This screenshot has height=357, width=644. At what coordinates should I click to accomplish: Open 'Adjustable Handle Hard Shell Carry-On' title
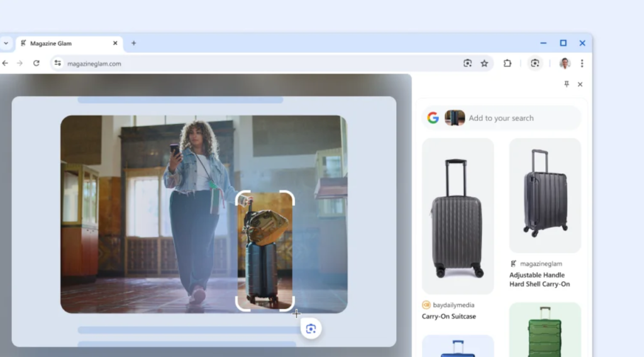coord(540,280)
